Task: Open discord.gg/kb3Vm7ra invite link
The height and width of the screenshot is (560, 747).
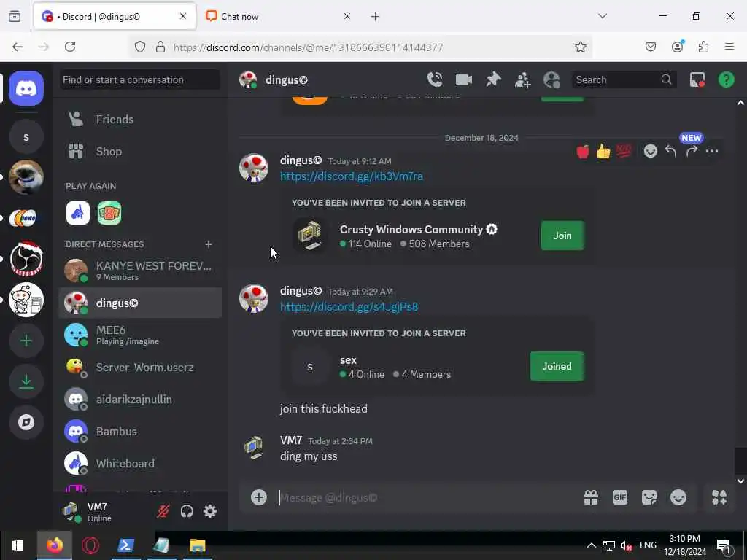Action: [351, 176]
